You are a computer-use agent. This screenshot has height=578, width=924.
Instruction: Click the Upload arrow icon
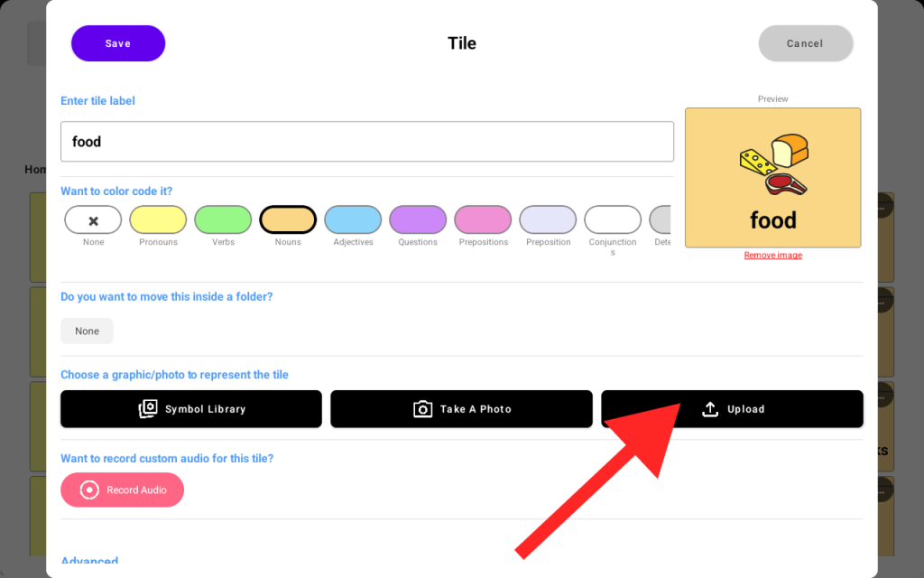point(710,409)
